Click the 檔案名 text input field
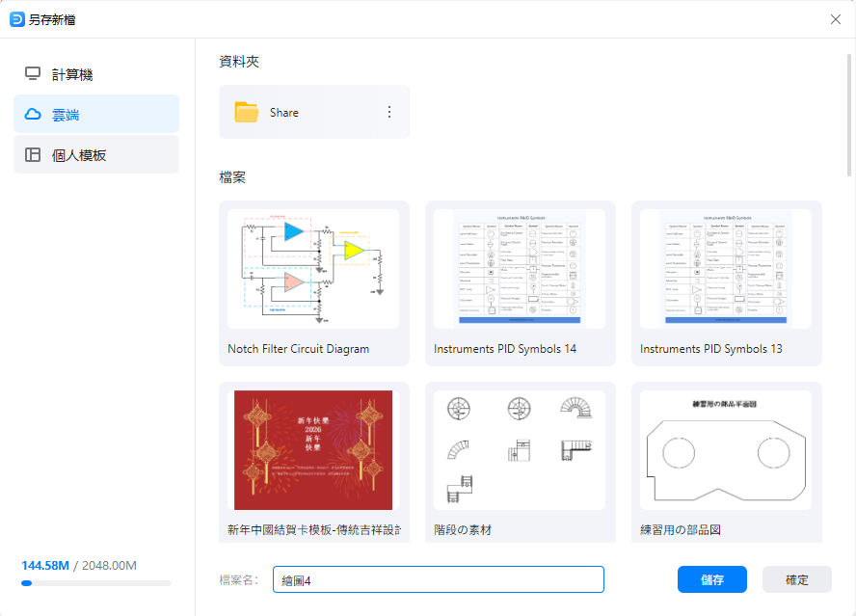Image resolution: width=856 pixels, height=616 pixels. click(x=438, y=579)
